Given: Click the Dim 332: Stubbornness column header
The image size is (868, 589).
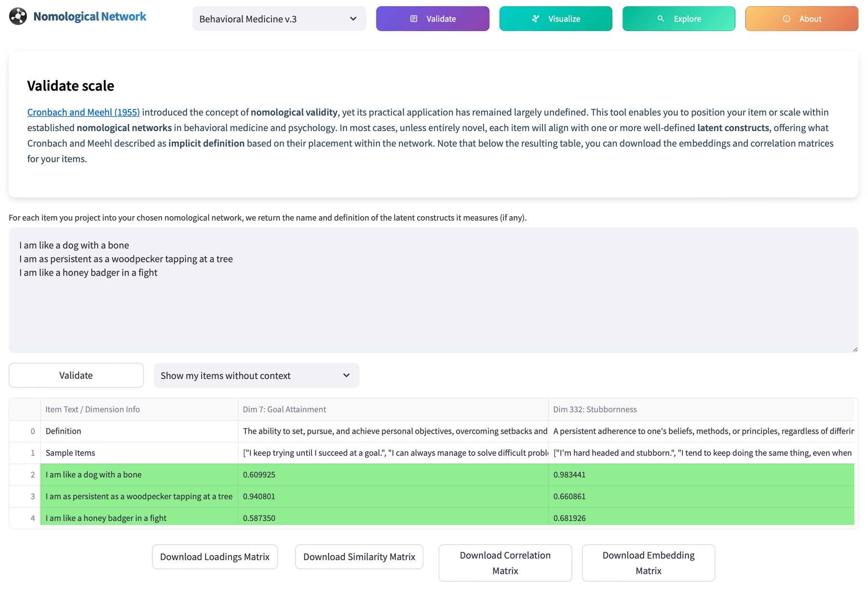Looking at the screenshot, I should coord(701,409).
